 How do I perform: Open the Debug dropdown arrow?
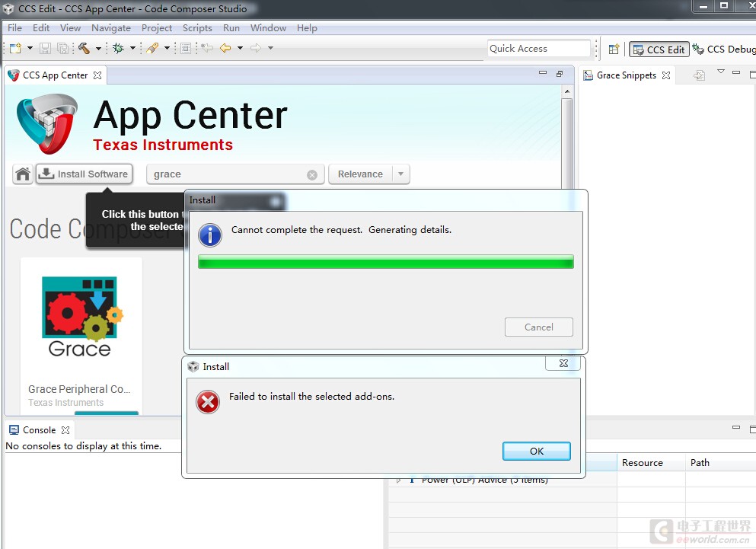coord(132,48)
